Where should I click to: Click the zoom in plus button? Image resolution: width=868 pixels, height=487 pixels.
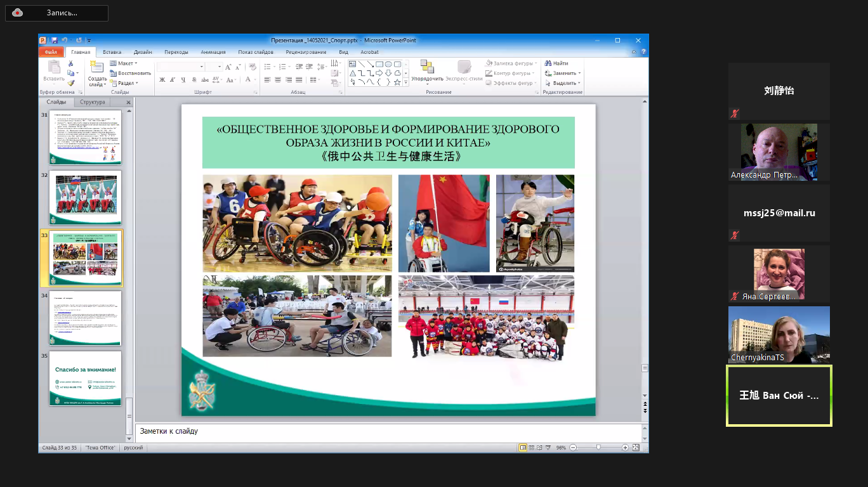(625, 448)
